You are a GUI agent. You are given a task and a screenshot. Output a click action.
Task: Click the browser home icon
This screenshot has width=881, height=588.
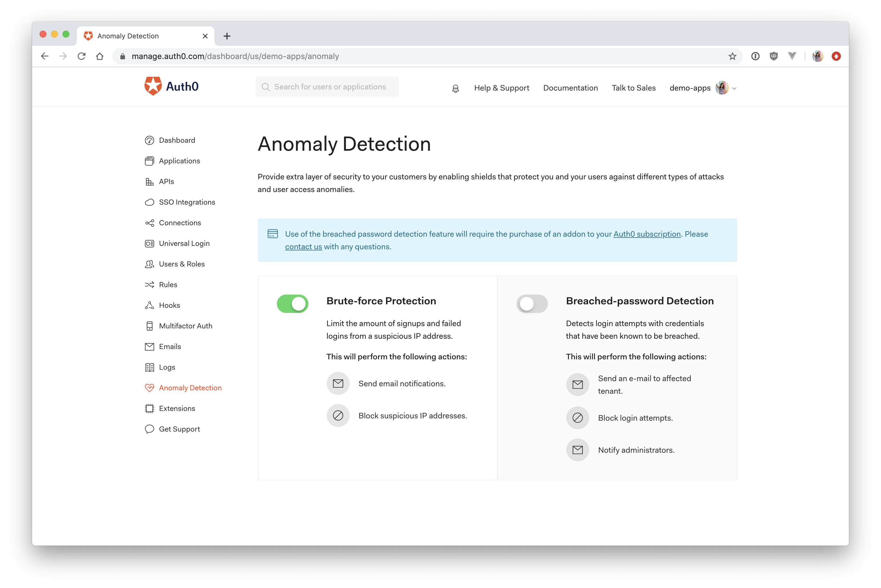point(100,56)
